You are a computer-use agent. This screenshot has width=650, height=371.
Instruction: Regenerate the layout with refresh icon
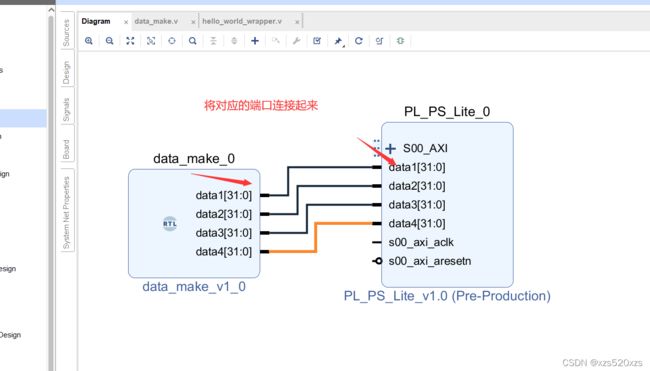pyautogui.click(x=359, y=41)
